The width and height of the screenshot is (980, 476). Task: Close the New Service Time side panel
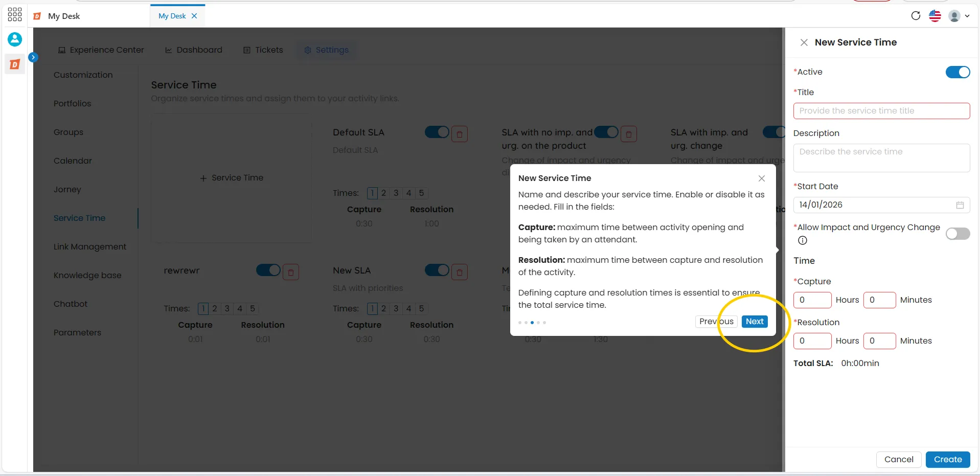(804, 42)
